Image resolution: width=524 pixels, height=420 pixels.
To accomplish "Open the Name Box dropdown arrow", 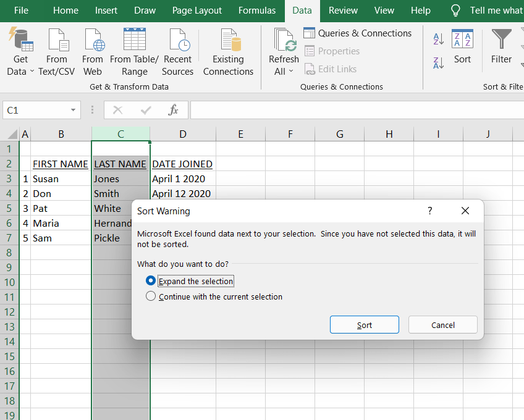I will 74,111.
